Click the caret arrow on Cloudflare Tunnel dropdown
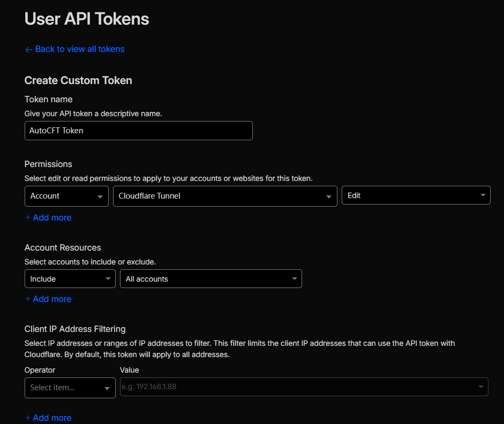 (329, 197)
